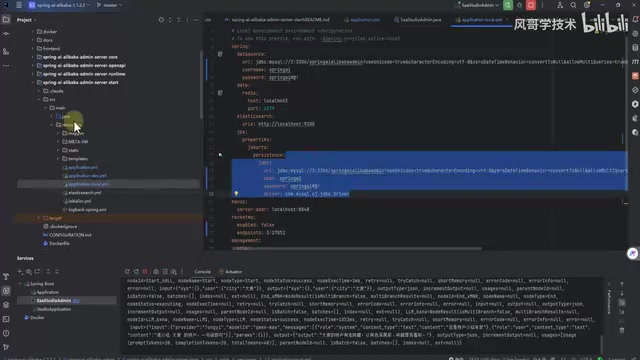
Task: Select StudioApplication in Services tree
Action: click(x=54, y=309)
